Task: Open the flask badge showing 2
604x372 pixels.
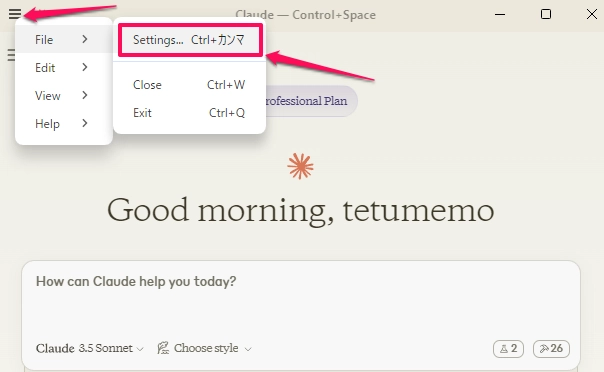Action: [x=508, y=349]
